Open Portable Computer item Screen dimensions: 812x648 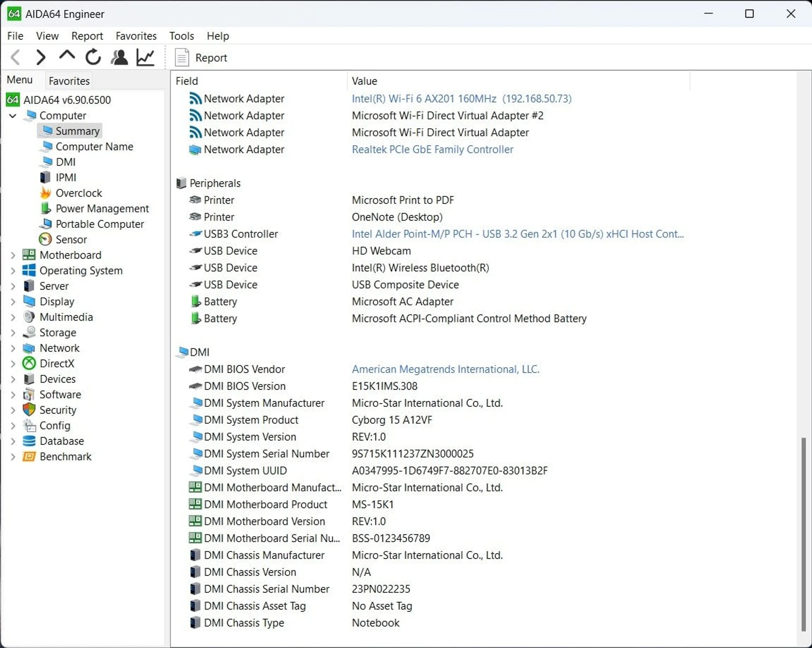click(x=100, y=224)
